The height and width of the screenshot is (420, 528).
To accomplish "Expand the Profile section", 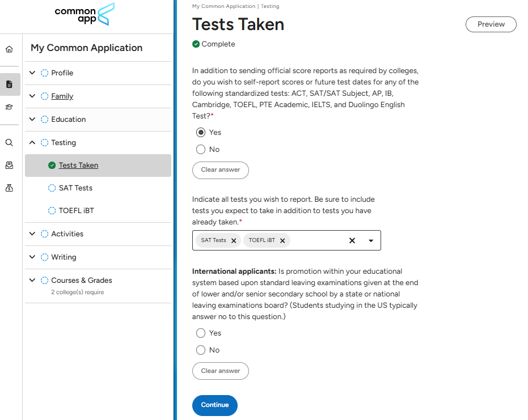I will (x=32, y=73).
